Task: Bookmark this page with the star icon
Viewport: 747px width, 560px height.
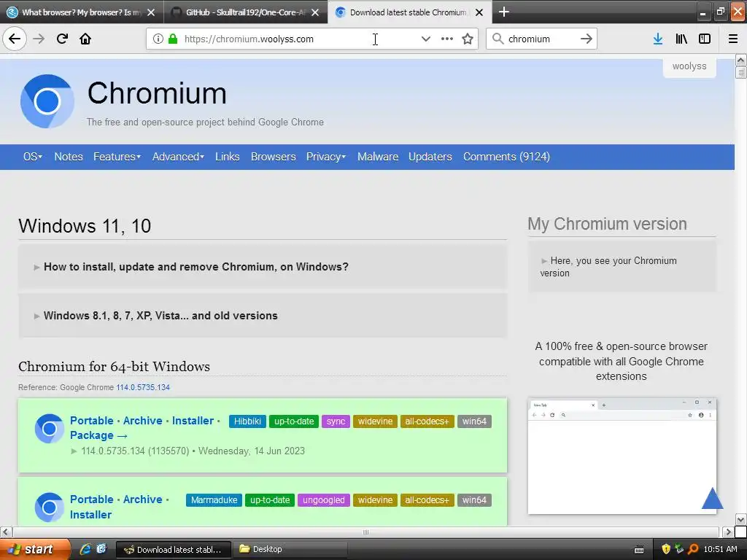Action: [x=468, y=39]
